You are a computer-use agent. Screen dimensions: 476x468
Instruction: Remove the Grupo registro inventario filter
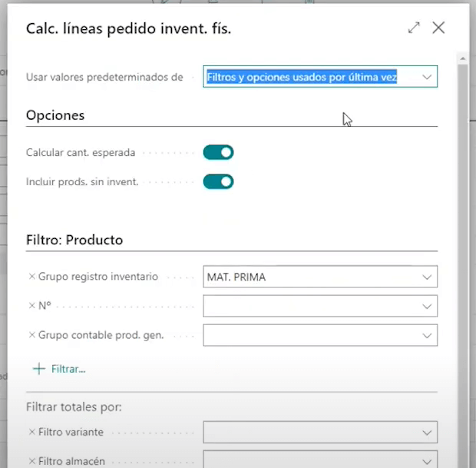point(31,277)
